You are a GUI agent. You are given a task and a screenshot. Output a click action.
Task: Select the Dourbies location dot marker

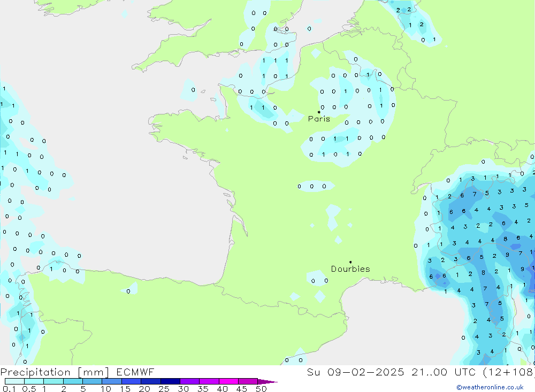(350, 262)
